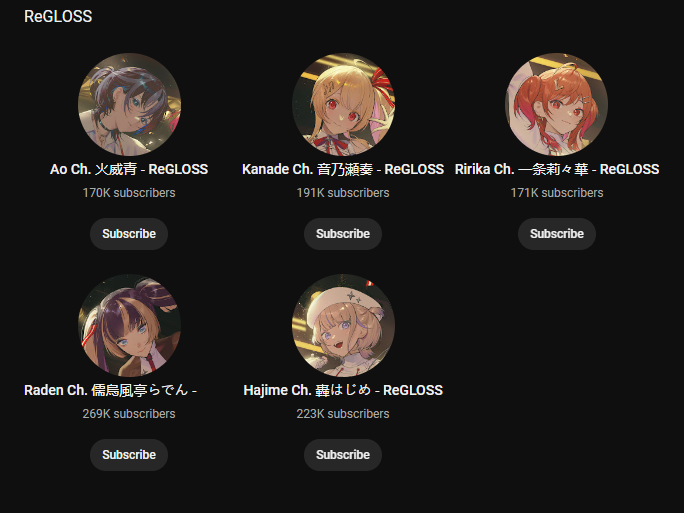Select the 223K subscribers text
The height and width of the screenshot is (513, 684).
click(x=343, y=414)
